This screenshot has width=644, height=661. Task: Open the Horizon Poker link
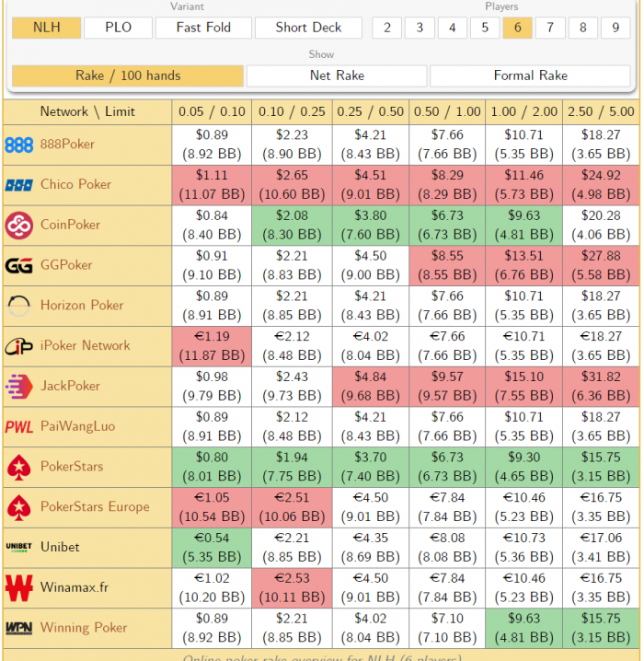(82, 306)
